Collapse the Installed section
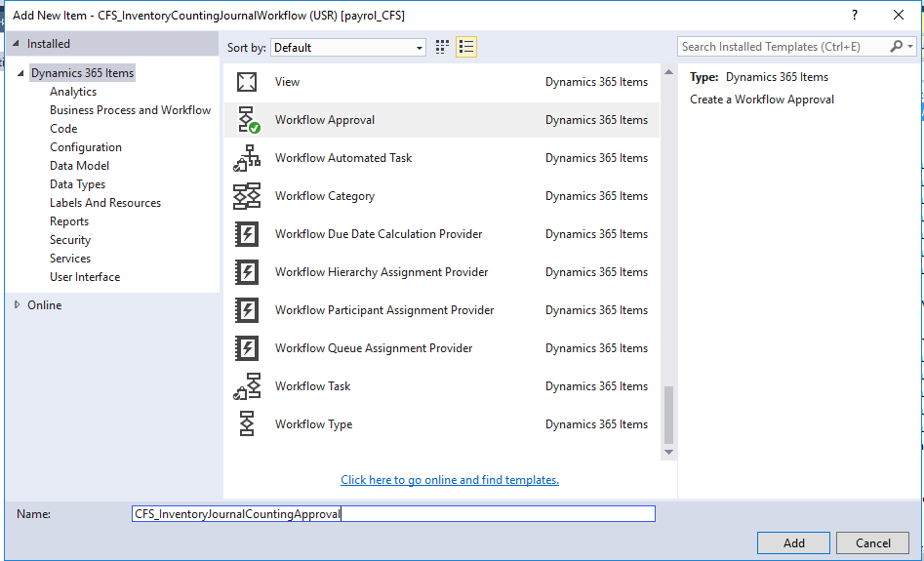This screenshot has width=924, height=561. pos(16,44)
